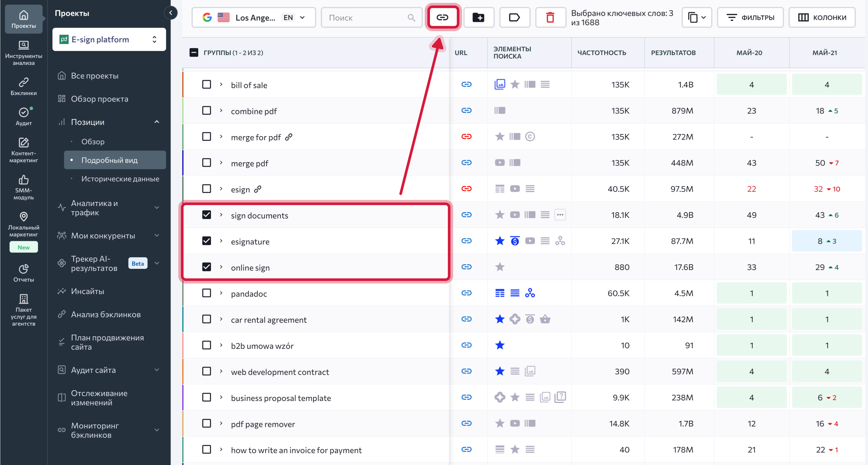The height and width of the screenshot is (465, 868).
Task: Sort by РЕЗУЛЬТАТОВ column header
Action: [673, 52]
